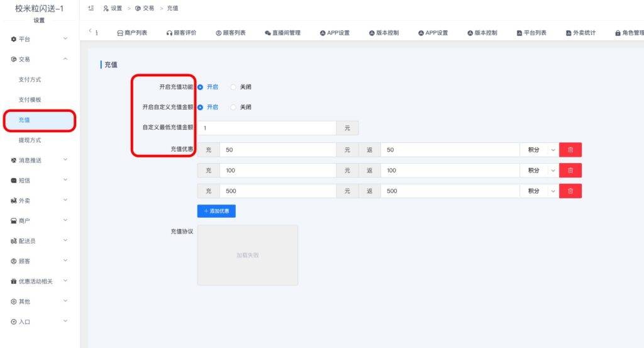Open 支付方式 in the sidebar
Image resolution: width=644 pixels, height=348 pixels.
pyautogui.click(x=30, y=80)
